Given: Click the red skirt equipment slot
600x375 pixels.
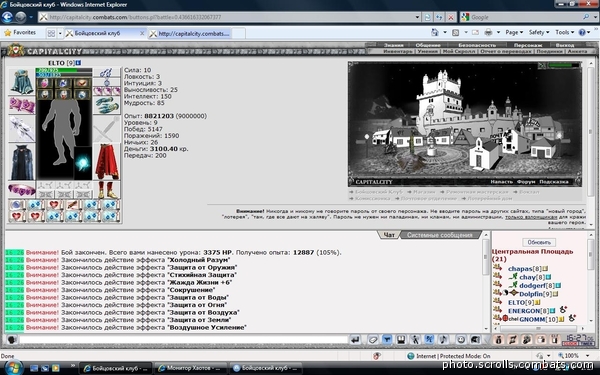Looking at the screenshot, I should click(107, 162).
